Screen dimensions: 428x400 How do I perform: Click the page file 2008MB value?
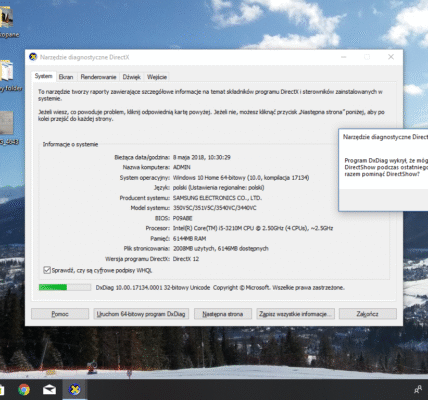tap(220, 249)
